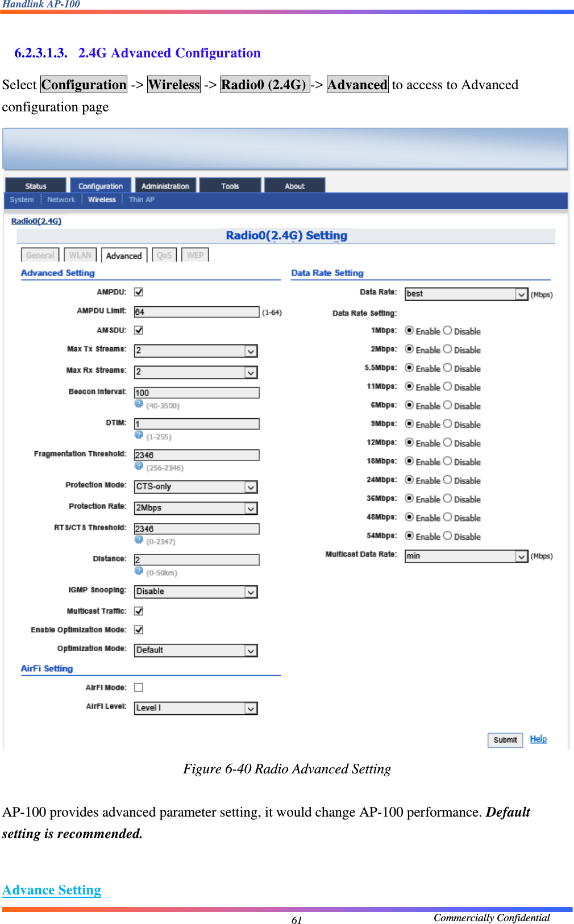
Task: Toggle the Multicast Traffic checkbox
Action: tap(139, 611)
